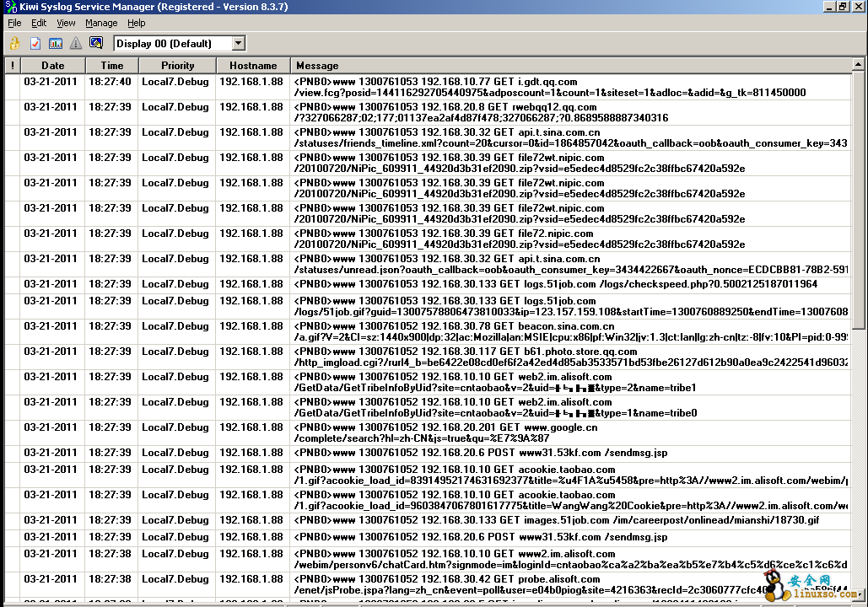Screen dimensions: 868x607
Task: Open the Edit menu
Action: pyautogui.click(x=39, y=23)
